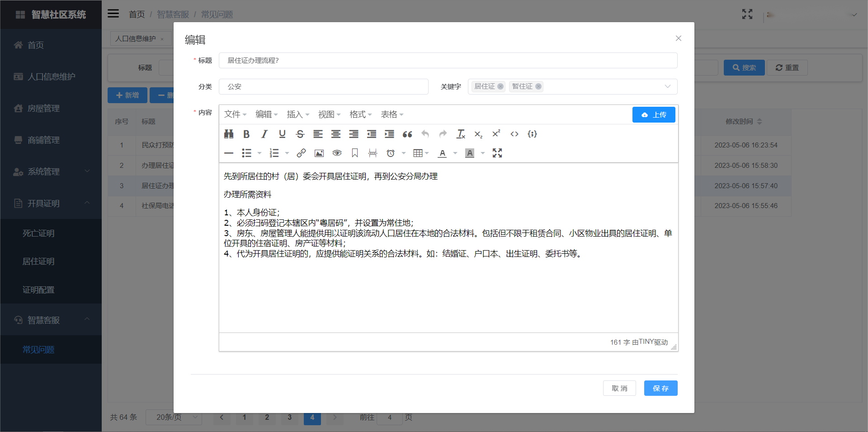
Task: Redo edit in editor toolbar
Action: coord(443,134)
